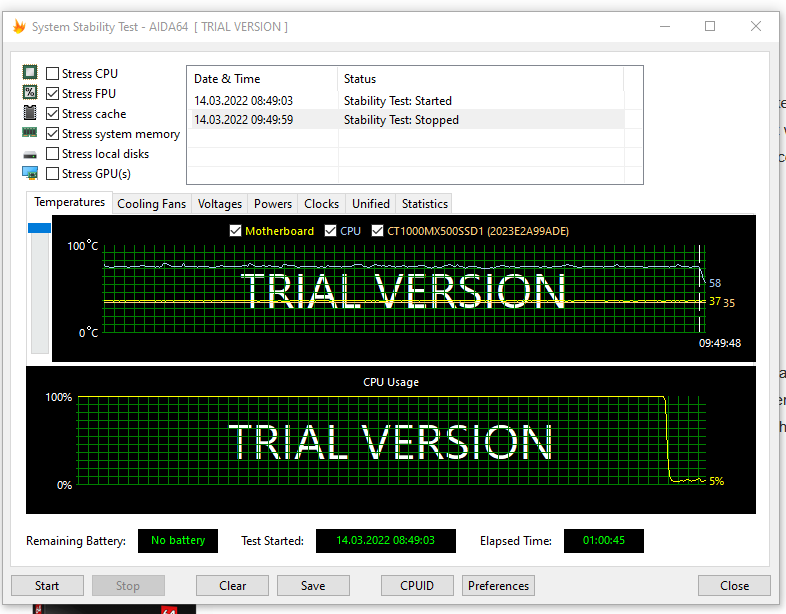Click the Clear button
The width and height of the screenshot is (786, 614).
pos(233,585)
